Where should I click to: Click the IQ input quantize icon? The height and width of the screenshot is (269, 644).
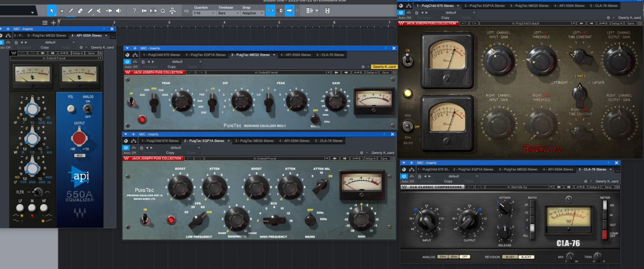(186, 11)
